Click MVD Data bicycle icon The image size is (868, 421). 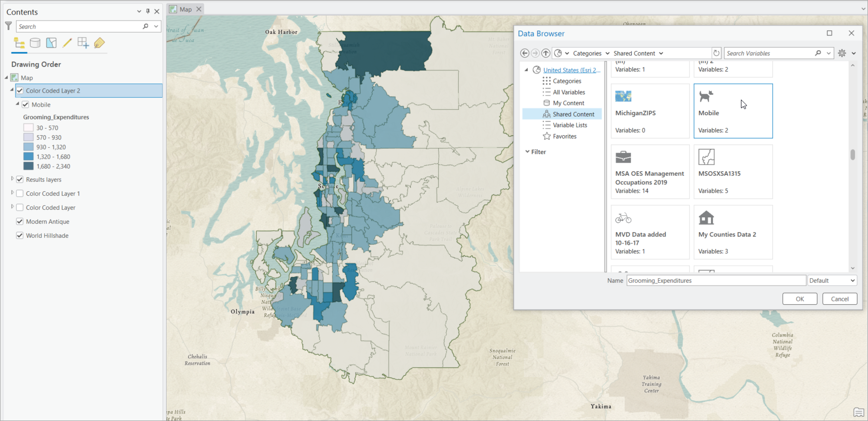tap(623, 218)
